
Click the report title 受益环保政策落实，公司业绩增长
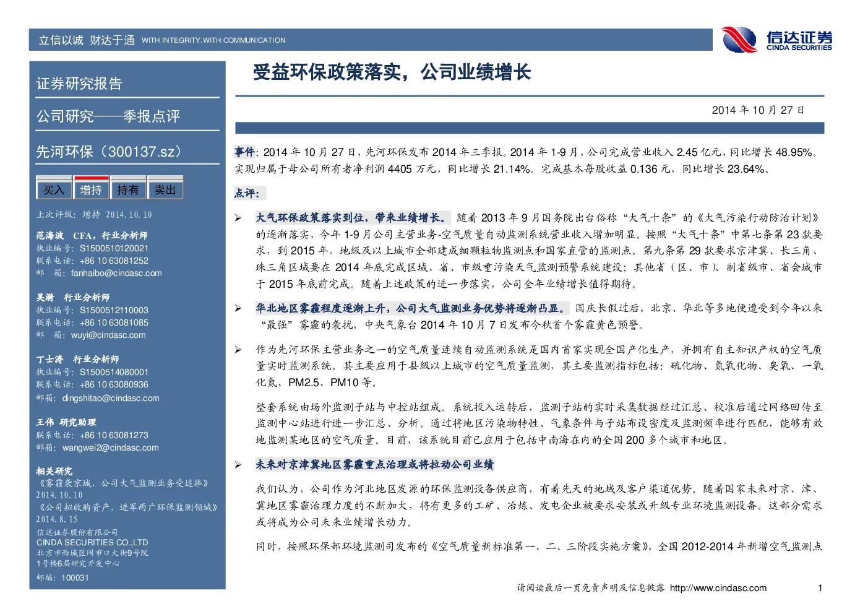pos(392,72)
